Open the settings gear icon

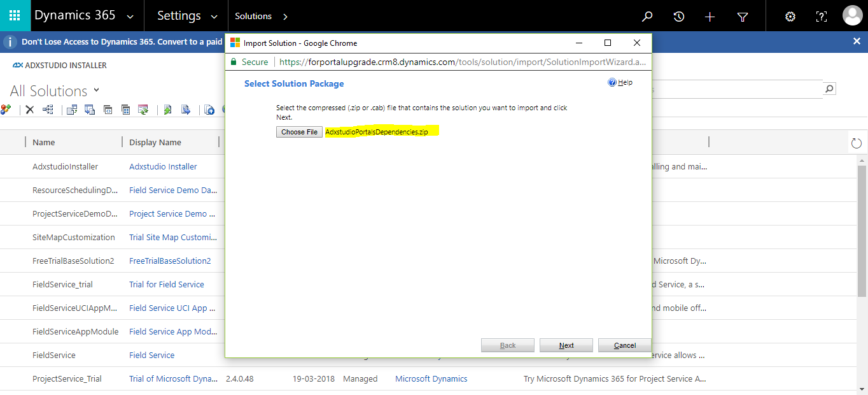click(790, 17)
